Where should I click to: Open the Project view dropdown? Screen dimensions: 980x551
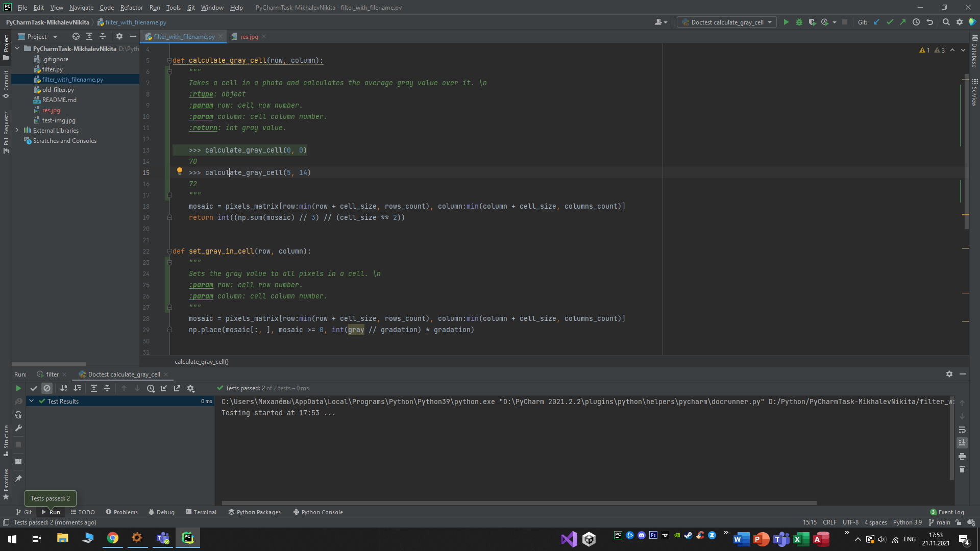(x=38, y=36)
